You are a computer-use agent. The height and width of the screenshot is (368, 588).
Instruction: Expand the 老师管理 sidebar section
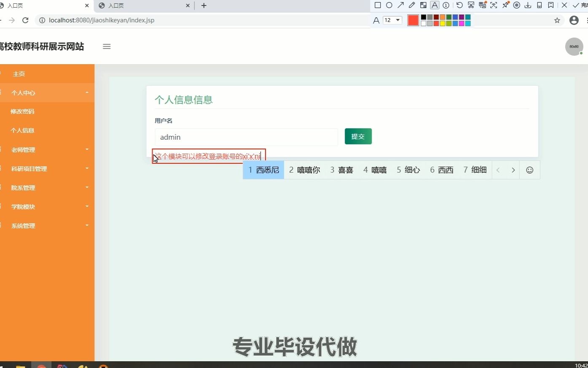[x=47, y=150]
